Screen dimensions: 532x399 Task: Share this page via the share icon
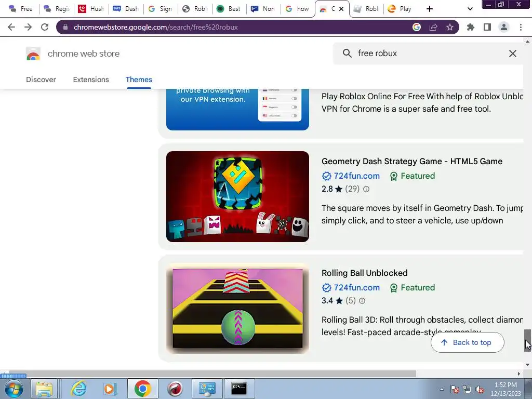tap(433, 27)
